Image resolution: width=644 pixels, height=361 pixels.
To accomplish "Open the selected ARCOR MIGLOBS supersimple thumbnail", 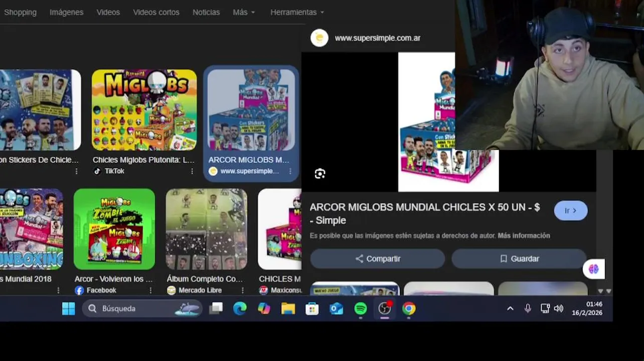I will pyautogui.click(x=251, y=110).
